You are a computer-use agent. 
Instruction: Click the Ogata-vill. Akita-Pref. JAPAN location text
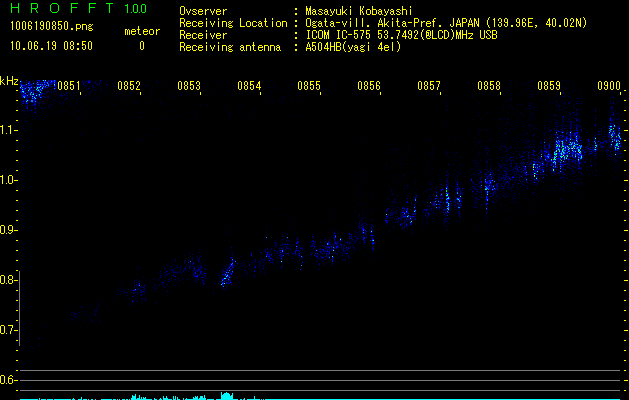pos(446,23)
